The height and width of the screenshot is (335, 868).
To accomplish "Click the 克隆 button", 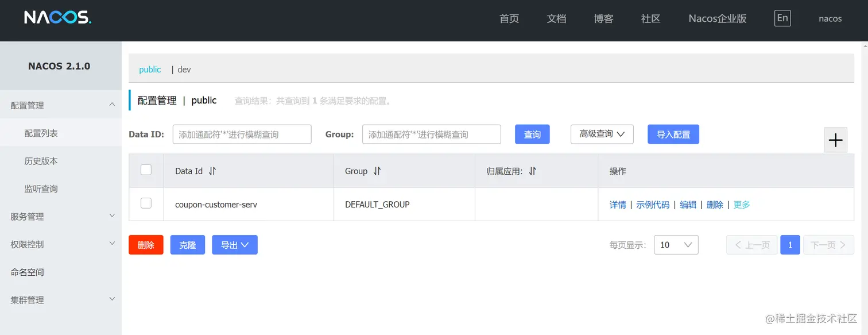I will 188,245.
